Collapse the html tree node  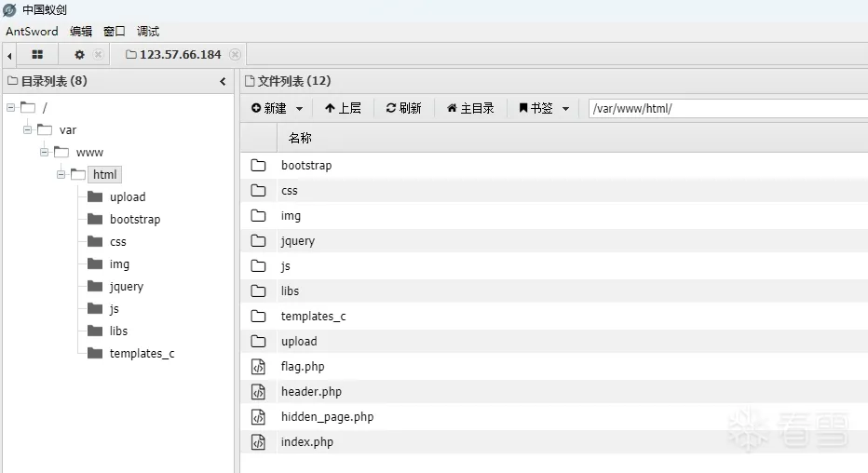[x=61, y=175]
